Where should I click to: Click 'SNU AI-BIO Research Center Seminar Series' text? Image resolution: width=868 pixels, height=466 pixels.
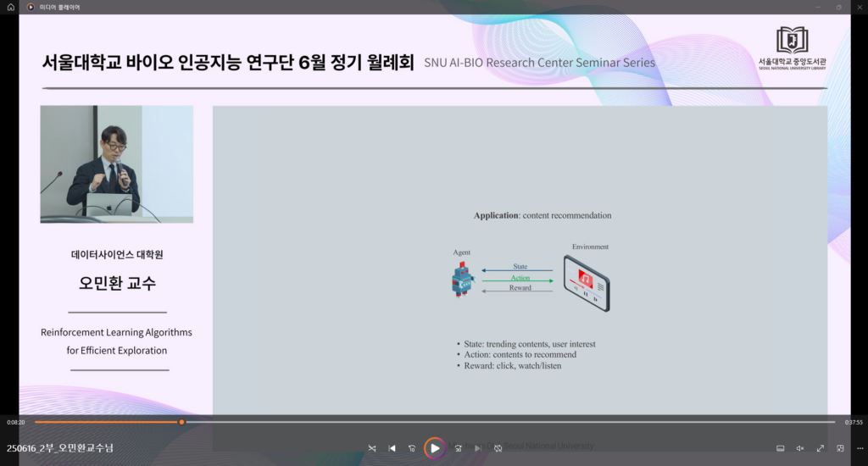540,63
